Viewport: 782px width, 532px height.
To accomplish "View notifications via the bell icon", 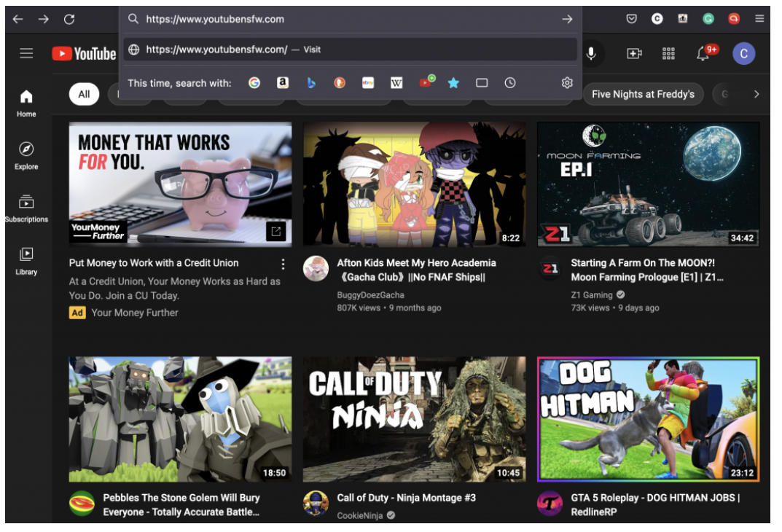I will (x=704, y=52).
